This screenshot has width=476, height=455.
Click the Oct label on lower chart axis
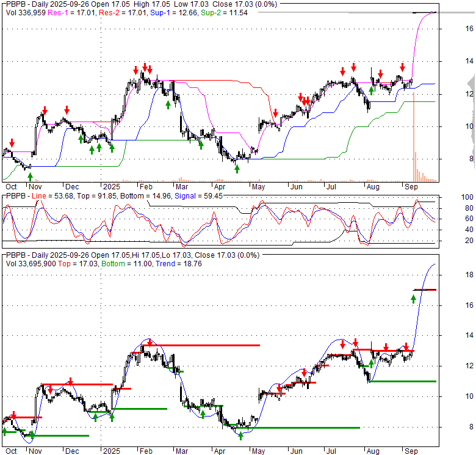point(11,451)
